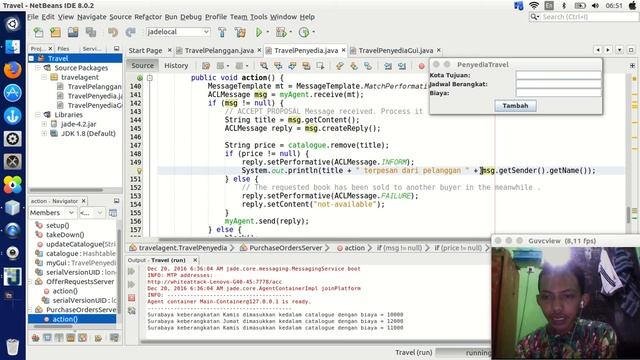640x360 pixels.
Task: Open the Debug Project dropdown arrow
Action: click(x=290, y=32)
